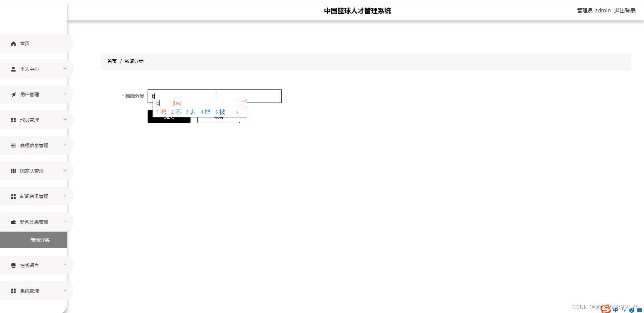Click the grid icon for 新闻资讯管理
The height and width of the screenshot is (313, 644).
(13, 196)
